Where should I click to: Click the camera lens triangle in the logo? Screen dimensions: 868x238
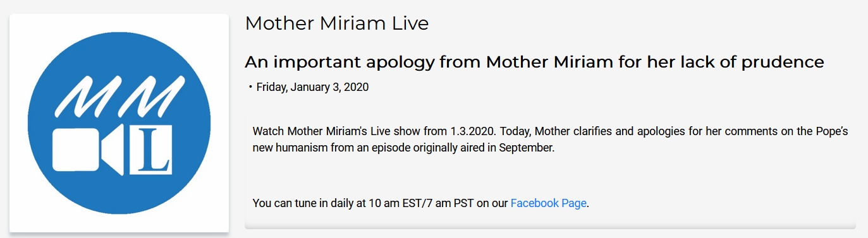click(x=113, y=151)
